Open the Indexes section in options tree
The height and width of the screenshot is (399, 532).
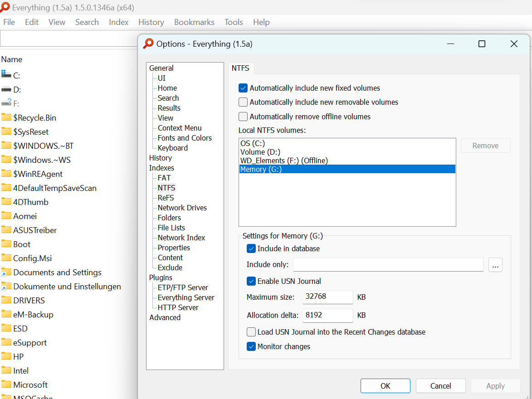[x=161, y=167]
